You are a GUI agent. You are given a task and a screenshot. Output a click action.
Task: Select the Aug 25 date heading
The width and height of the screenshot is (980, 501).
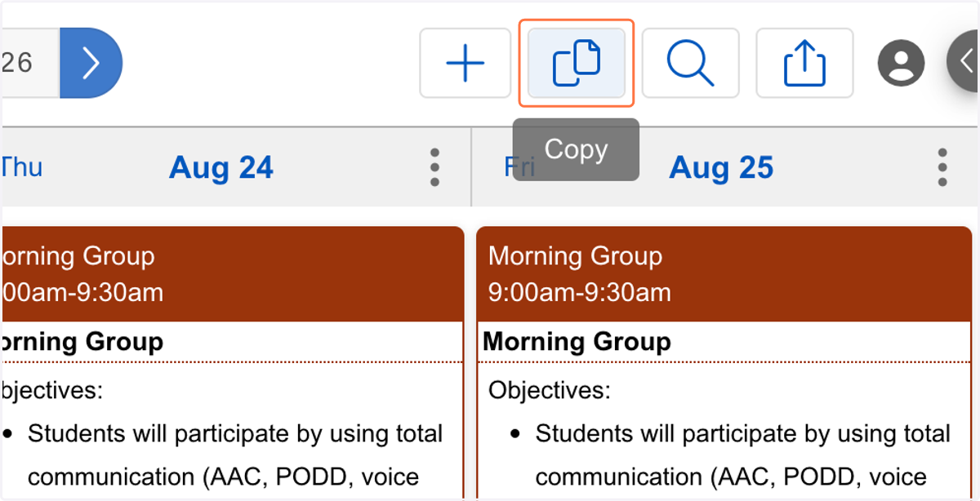[721, 168]
